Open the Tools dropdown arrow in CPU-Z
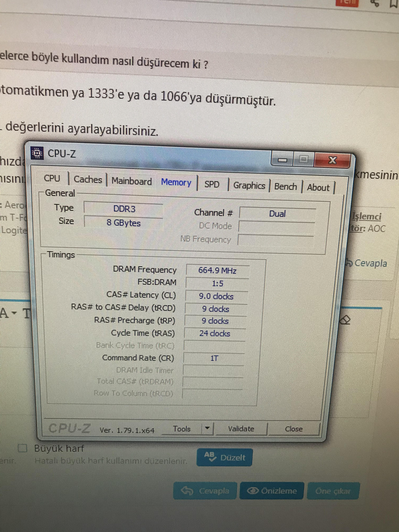This screenshot has height=532, width=399. pos(207,428)
